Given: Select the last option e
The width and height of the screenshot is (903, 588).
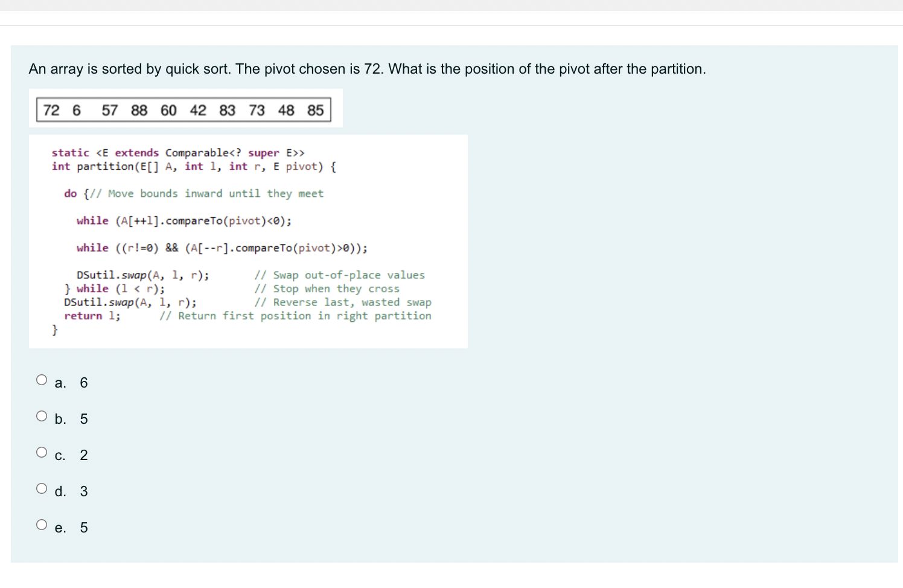Looking at the screenshot, I should (x=42, y=524).
